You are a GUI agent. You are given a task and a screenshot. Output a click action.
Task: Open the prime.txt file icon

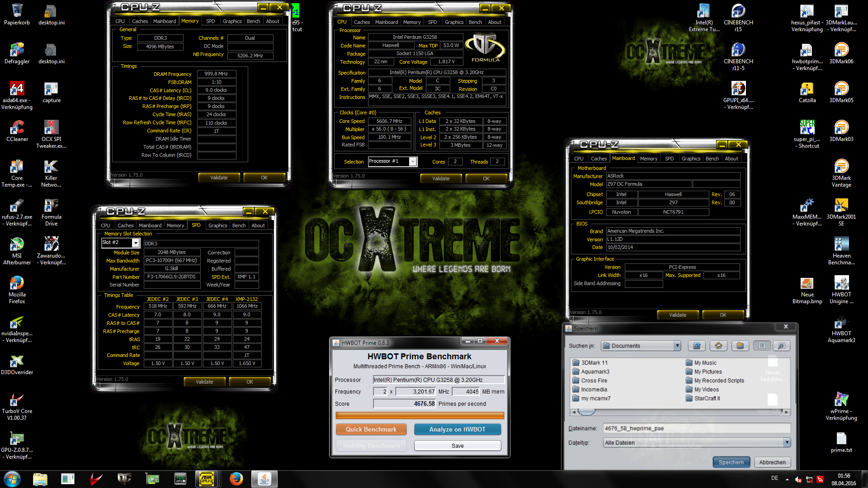[x=841, y=442]
